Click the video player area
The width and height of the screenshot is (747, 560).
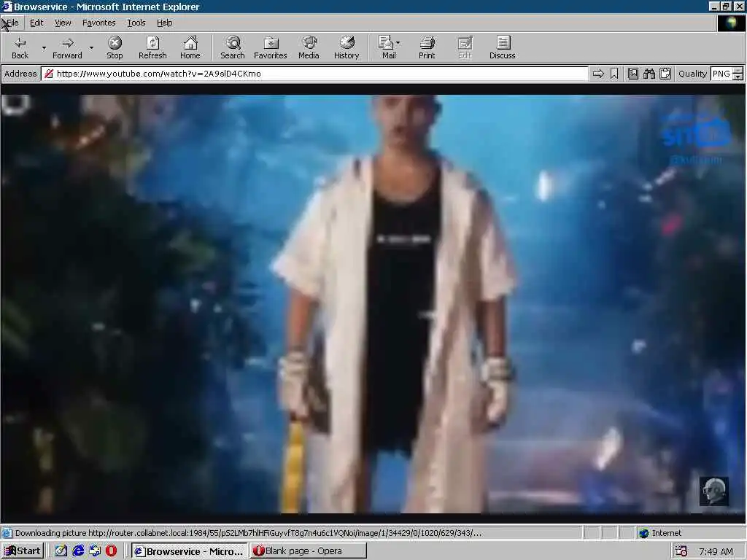373,304
